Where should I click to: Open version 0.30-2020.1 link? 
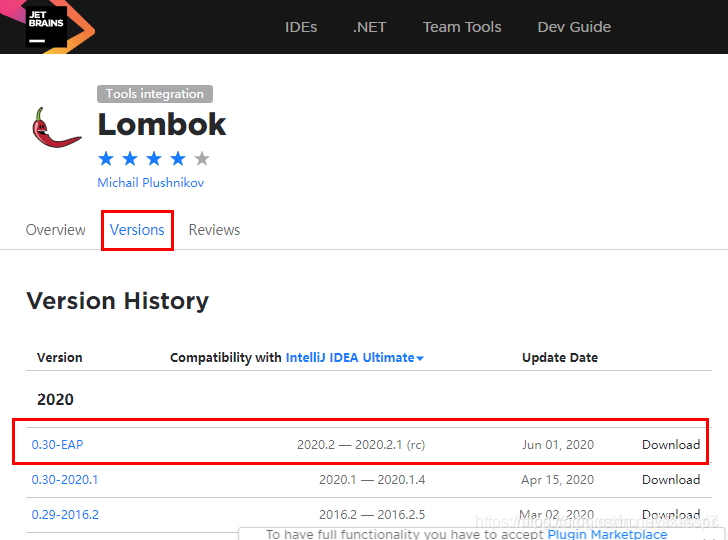[x=65, y=480]
